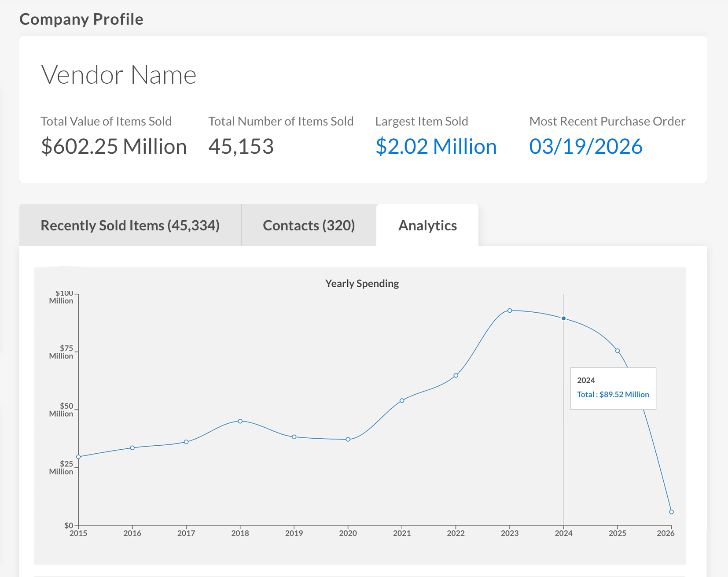Click the Vendor Name heading
The image size is (728, 577).
pos(119,75)
